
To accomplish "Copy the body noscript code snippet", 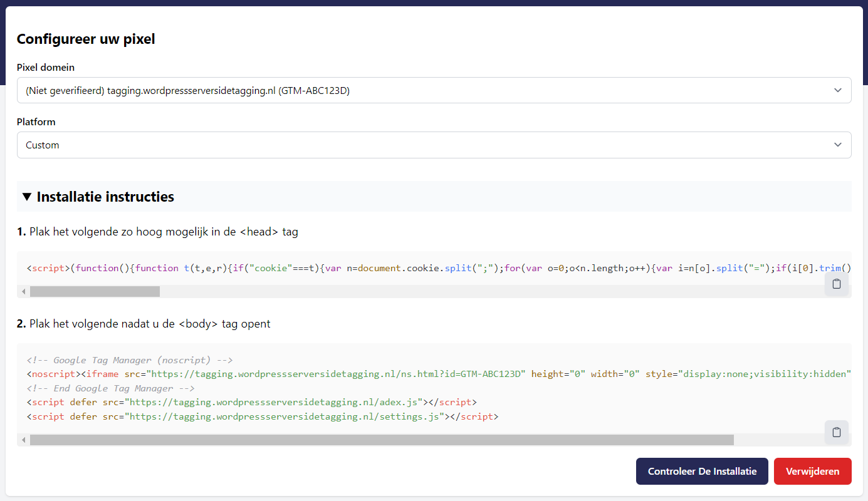I will tap(836, 432).
